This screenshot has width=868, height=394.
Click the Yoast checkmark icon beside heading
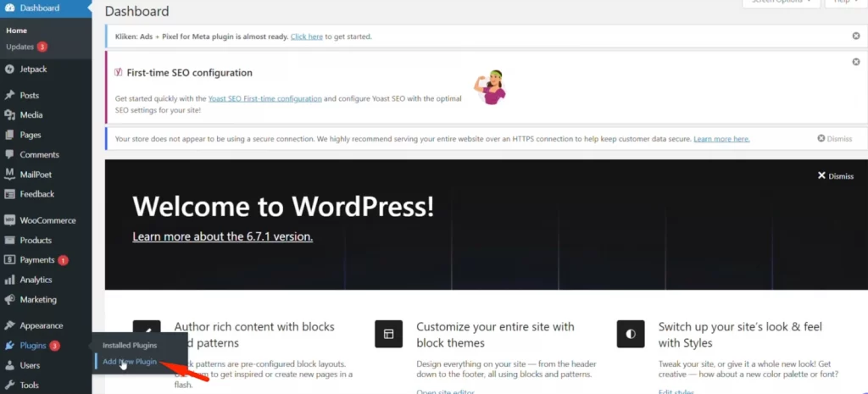pos(118,73)
